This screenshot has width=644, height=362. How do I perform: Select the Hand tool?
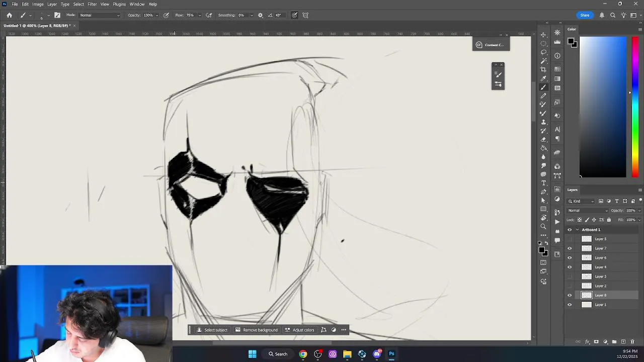click(543, 218)
